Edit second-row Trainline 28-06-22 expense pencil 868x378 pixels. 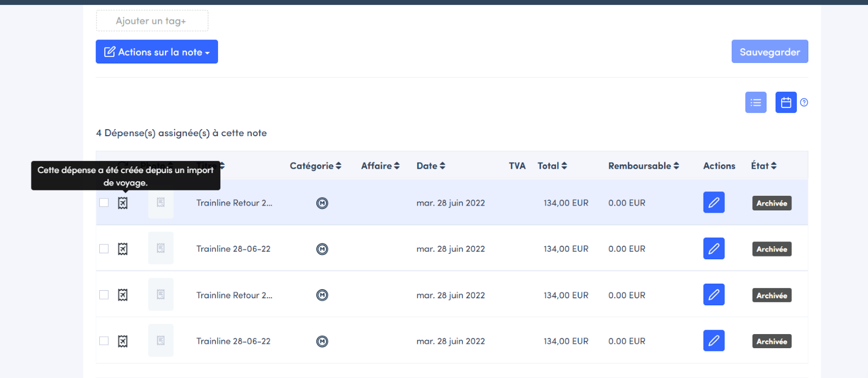pos(714,248)
